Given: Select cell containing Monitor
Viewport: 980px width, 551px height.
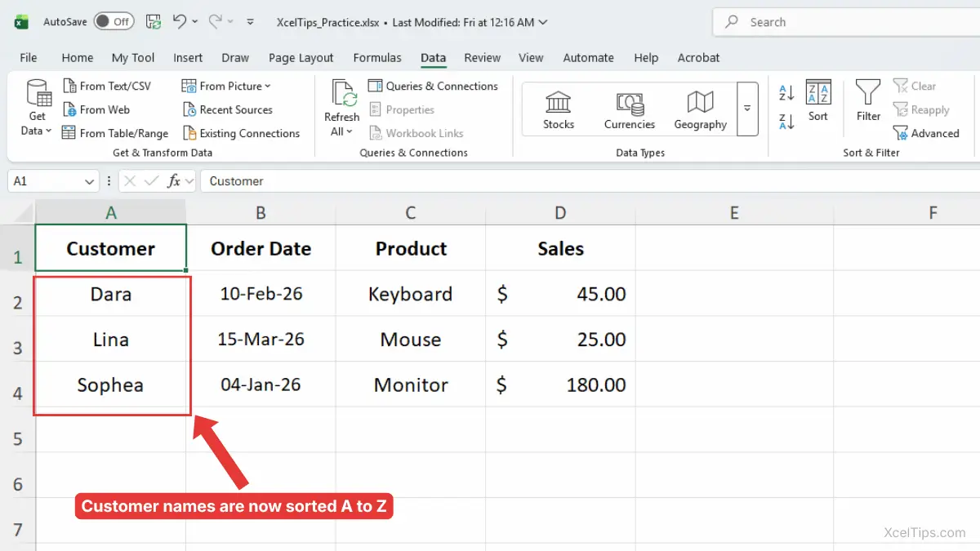Looking at the screenshot, I should point(411,384).
